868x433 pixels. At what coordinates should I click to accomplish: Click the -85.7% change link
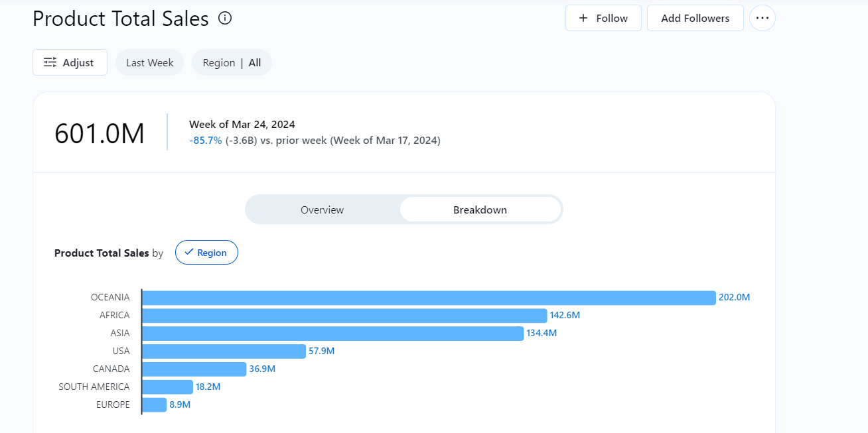pos(206,140)
